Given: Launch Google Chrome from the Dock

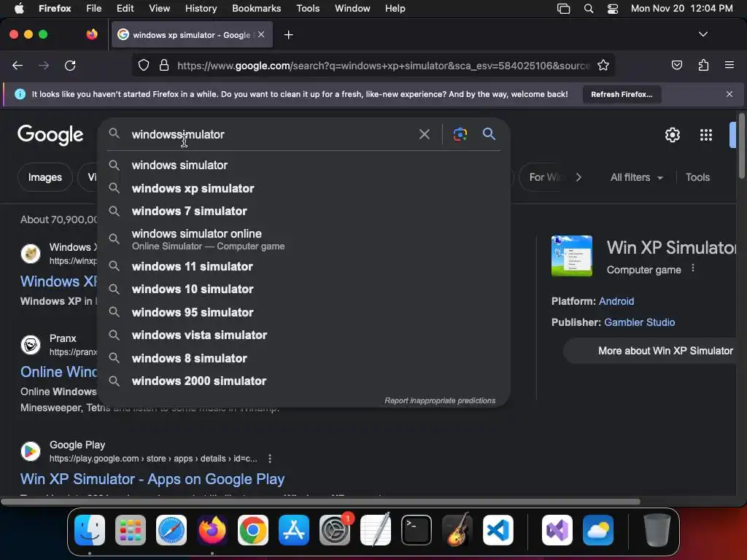Looking at the screenshot, I should click(253, 530).
